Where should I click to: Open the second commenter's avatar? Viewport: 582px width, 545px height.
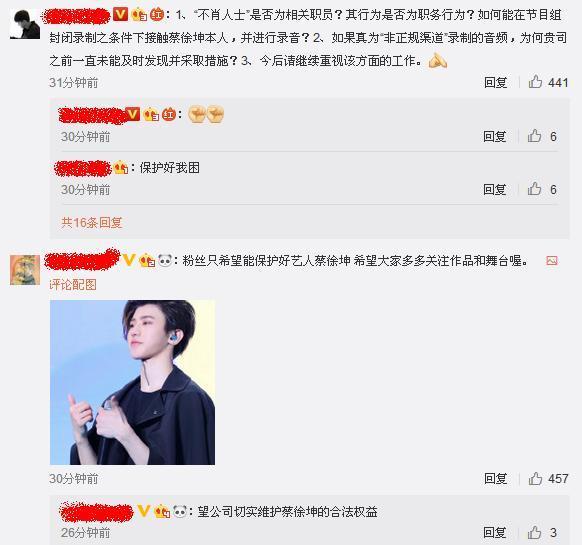point(25,270)
